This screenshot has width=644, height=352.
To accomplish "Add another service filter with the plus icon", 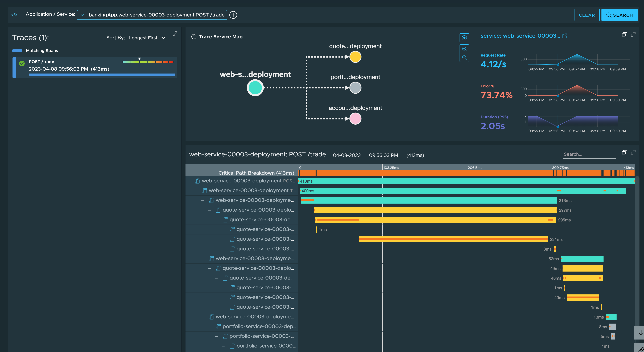I will point(233,15).
